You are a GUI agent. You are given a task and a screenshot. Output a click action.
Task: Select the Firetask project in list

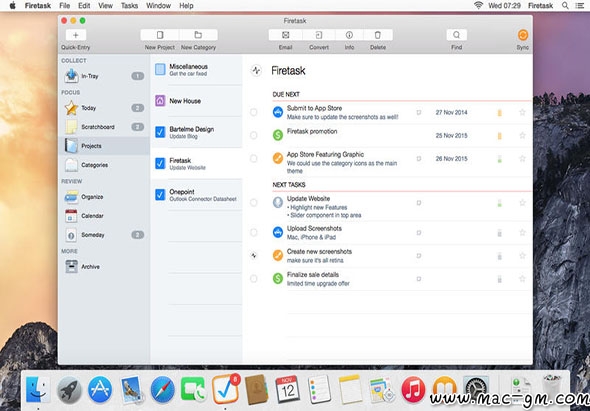pos(196,163)
